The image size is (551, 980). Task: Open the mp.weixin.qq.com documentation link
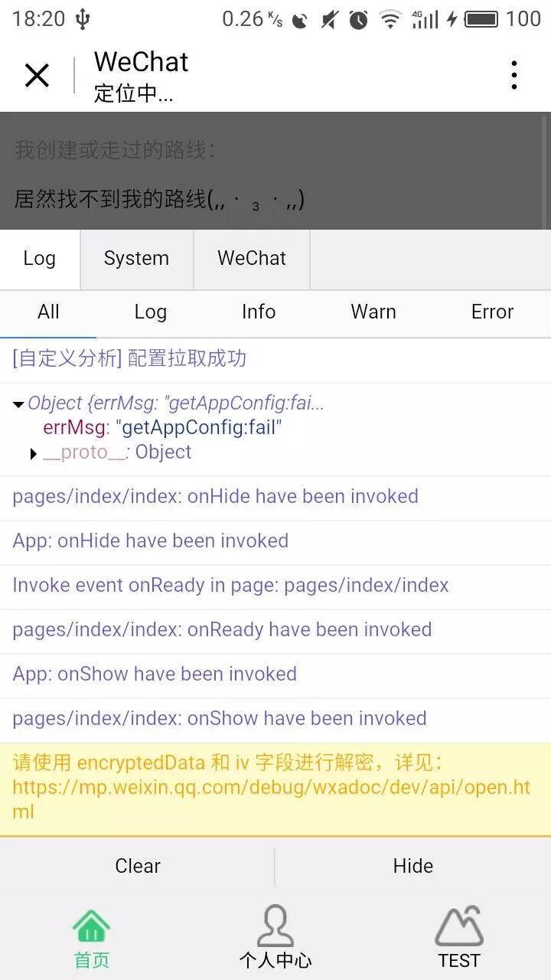pos(272,799)
